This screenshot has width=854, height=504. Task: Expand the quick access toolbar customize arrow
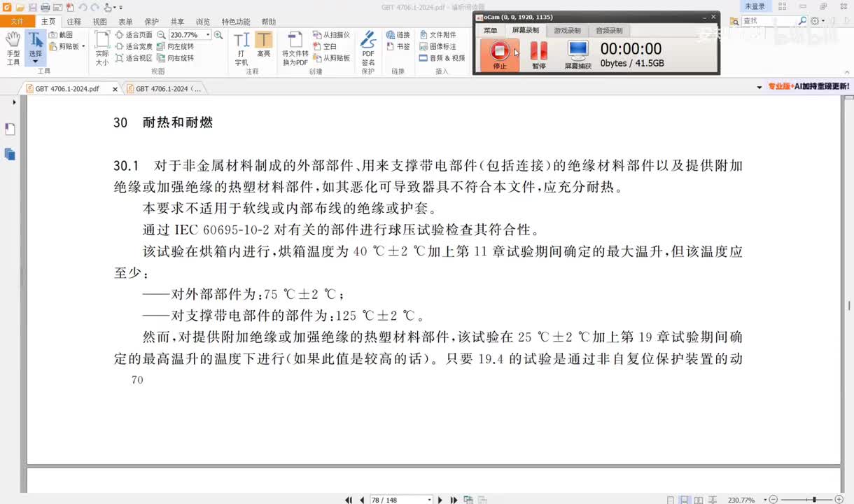point(120,7)
